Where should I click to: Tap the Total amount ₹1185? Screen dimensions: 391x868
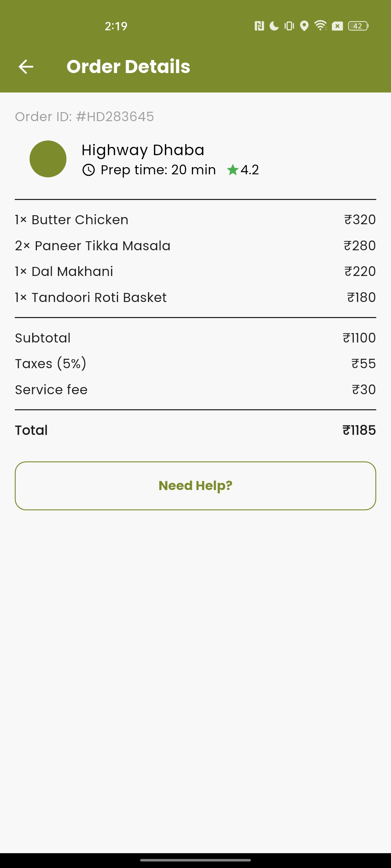click(x=359, y=430)
